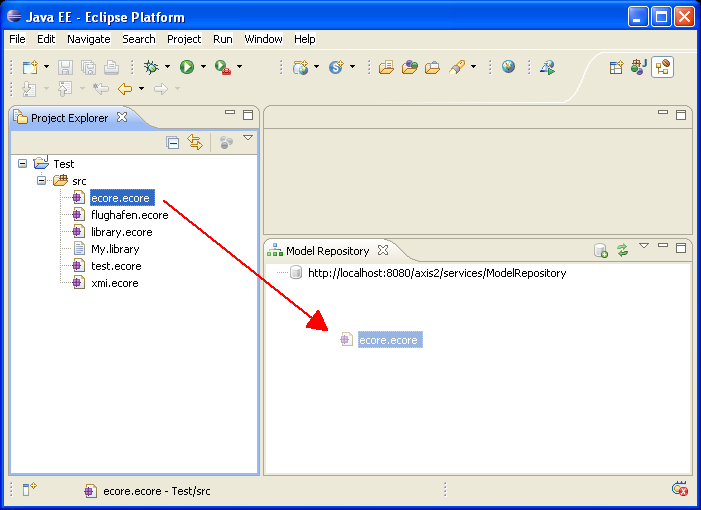Click the Save All toolbar icon

coord(89,67)
